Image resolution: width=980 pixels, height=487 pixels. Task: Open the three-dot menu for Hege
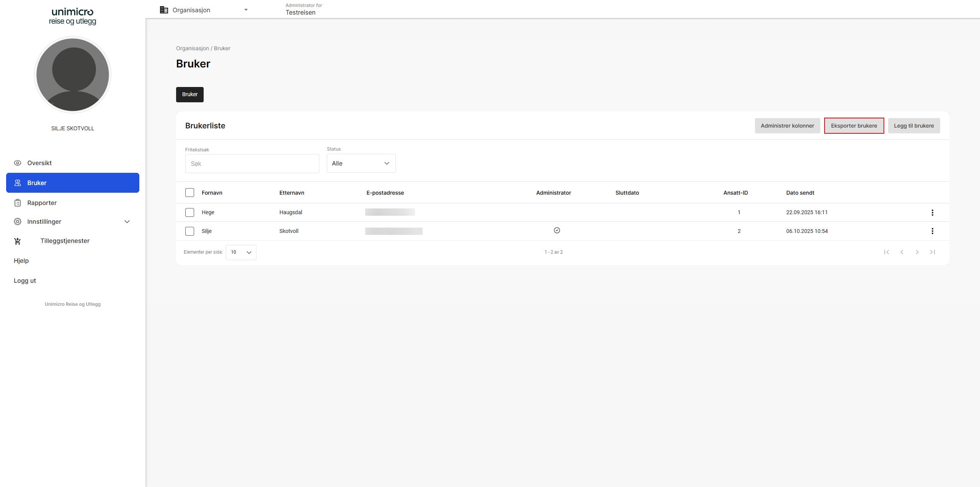pos(932,213)
